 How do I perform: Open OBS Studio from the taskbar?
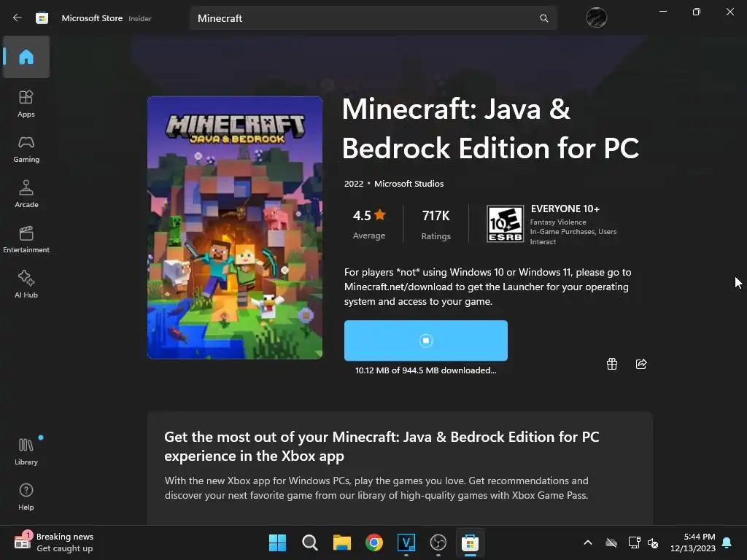(x=438, y=542)
